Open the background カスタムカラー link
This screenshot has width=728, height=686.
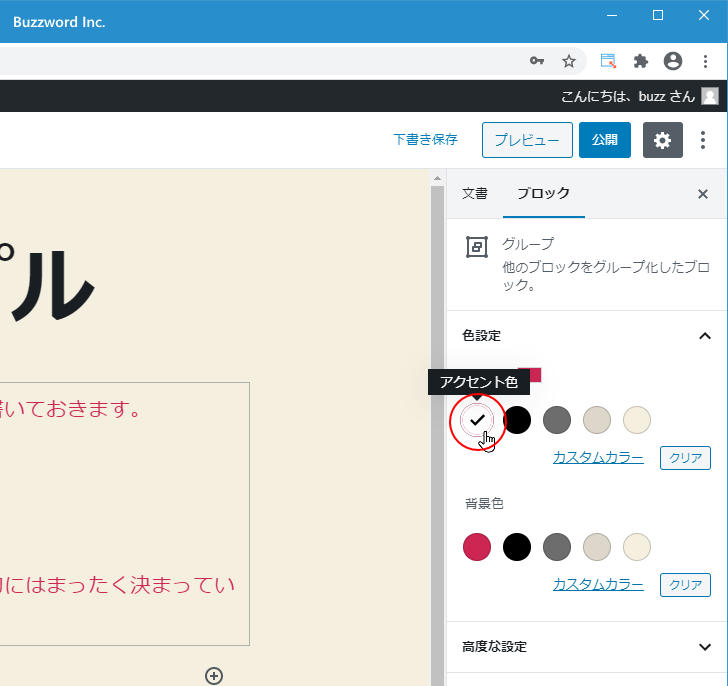598,584
